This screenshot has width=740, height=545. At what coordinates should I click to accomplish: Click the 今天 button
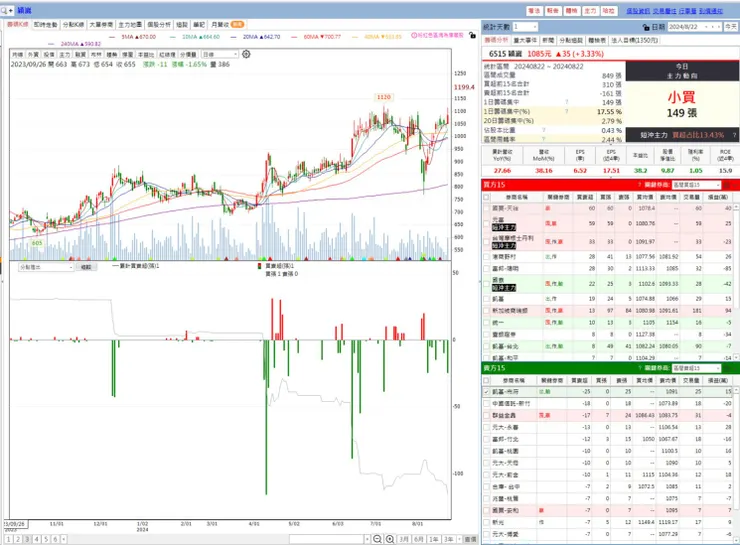731,27
